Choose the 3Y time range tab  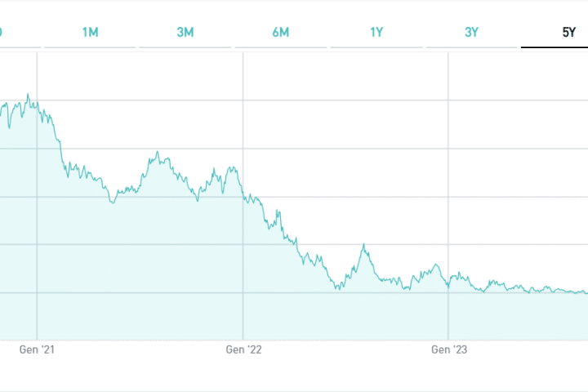pyautogui.click(x=471, y=32)
